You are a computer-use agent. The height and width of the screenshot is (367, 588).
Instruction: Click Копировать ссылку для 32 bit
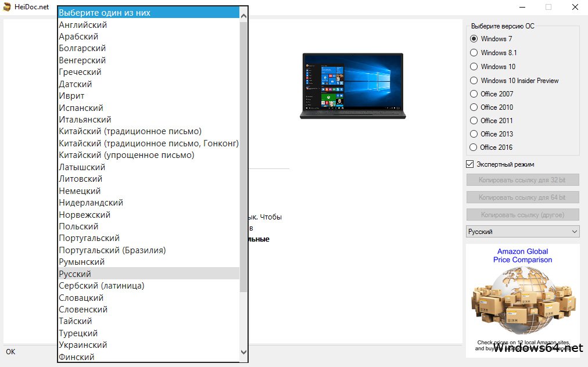pos(522,179)
